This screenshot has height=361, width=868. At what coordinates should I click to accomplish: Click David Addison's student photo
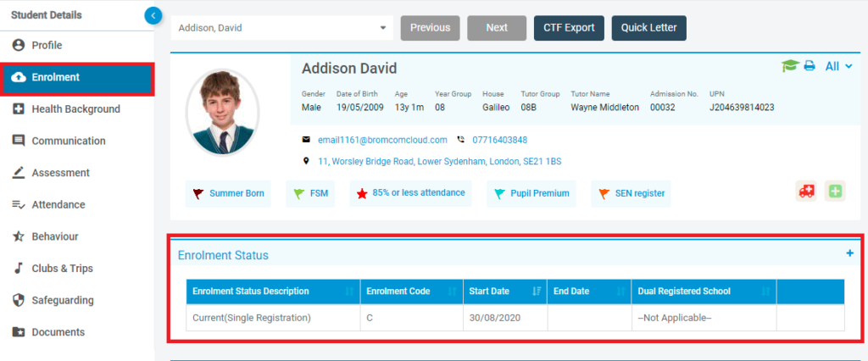point(223,113)
